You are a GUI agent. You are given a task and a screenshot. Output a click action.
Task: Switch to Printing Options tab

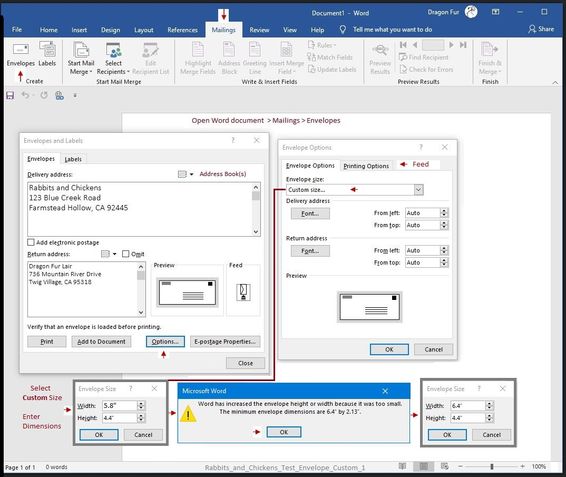366,166
